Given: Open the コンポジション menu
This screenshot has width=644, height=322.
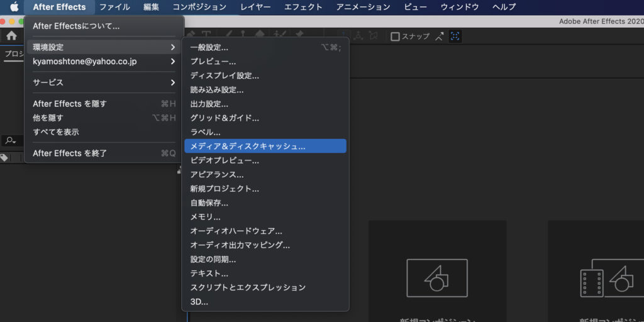Looking at the screenshot, I should pyautogui.click(x=199, y=7).
